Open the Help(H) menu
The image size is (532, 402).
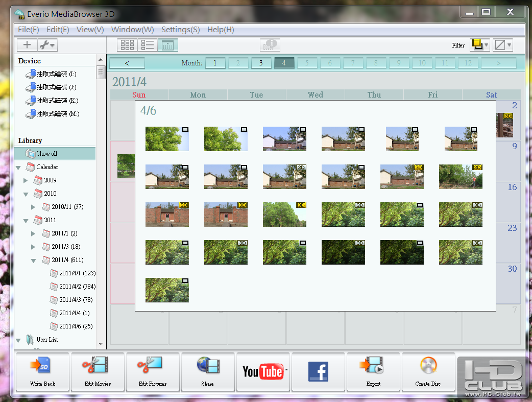click(221, 30)
